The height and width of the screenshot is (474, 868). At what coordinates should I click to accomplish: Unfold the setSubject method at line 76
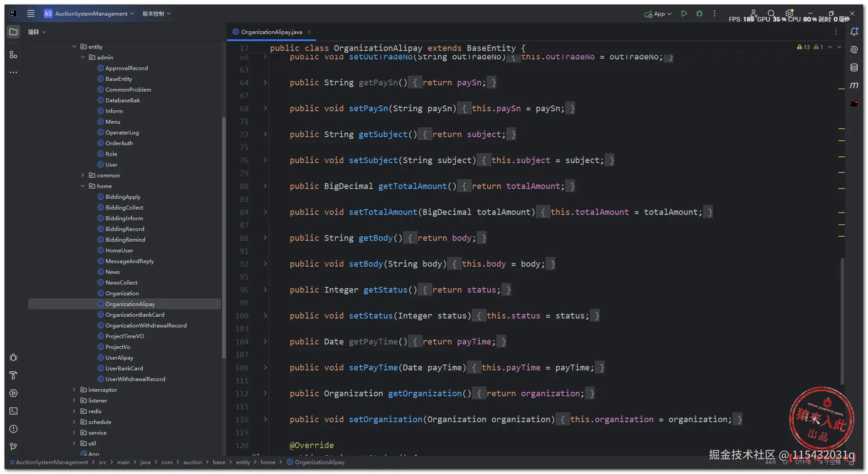point(265,160)
